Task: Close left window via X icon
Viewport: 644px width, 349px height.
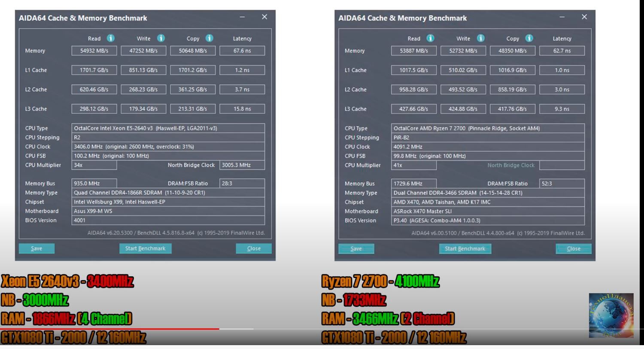Action: (x=264, y=17)
